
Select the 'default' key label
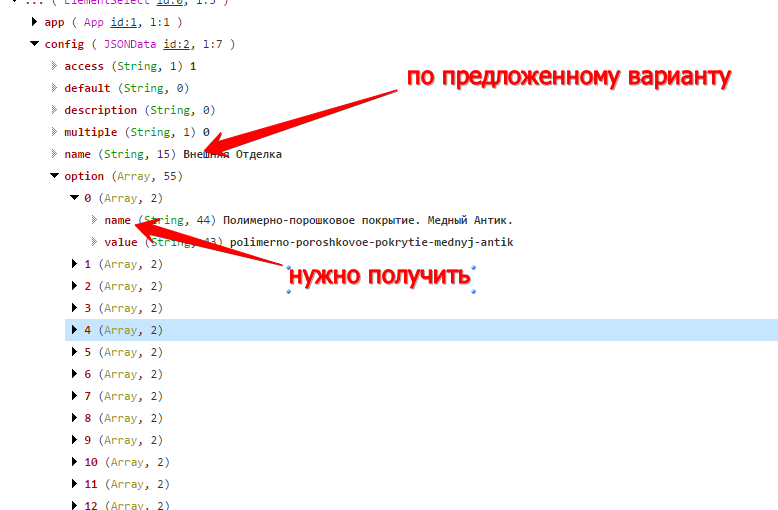(x=87, y=88)
